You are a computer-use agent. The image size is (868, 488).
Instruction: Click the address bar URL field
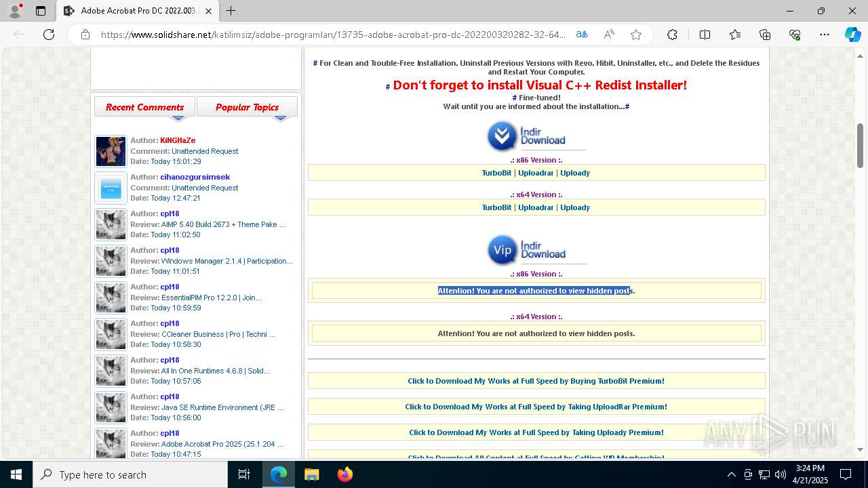(x=332, y=35)
